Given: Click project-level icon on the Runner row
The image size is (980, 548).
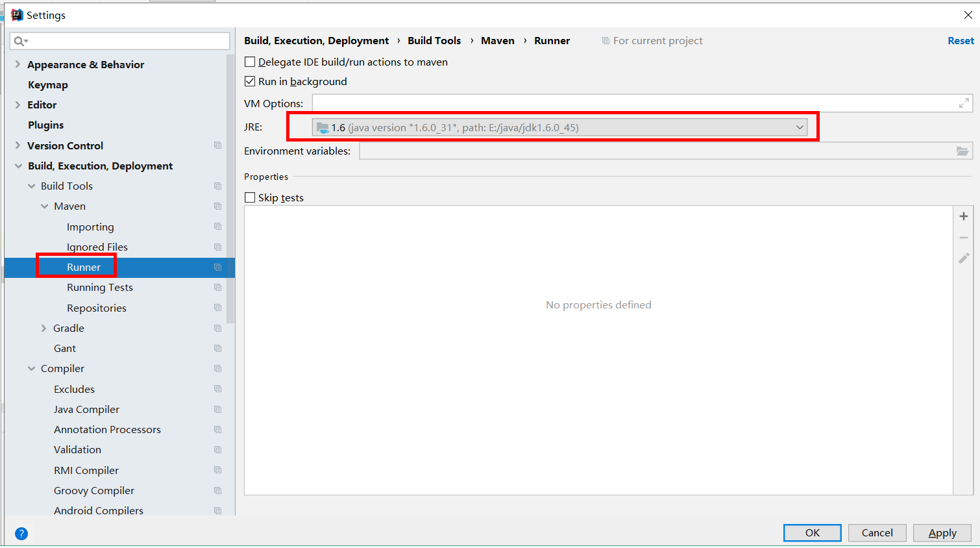Looking at the screenshot, I should (218, 268).
